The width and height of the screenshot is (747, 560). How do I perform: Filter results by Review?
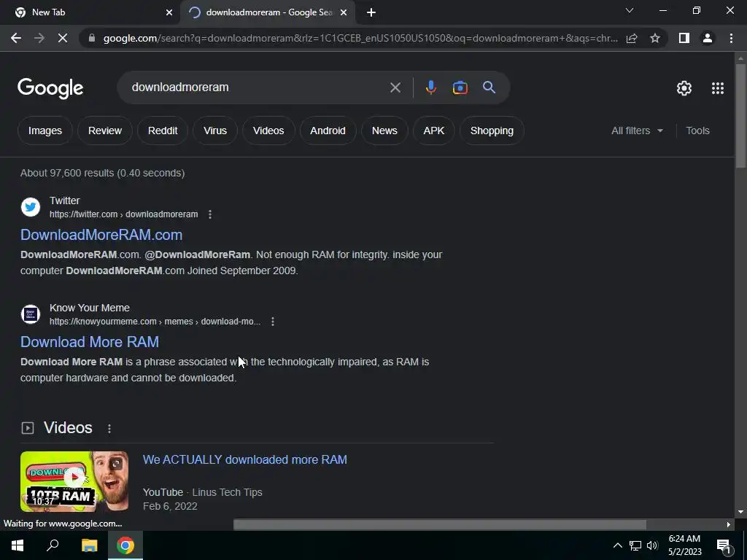point(105,131)
